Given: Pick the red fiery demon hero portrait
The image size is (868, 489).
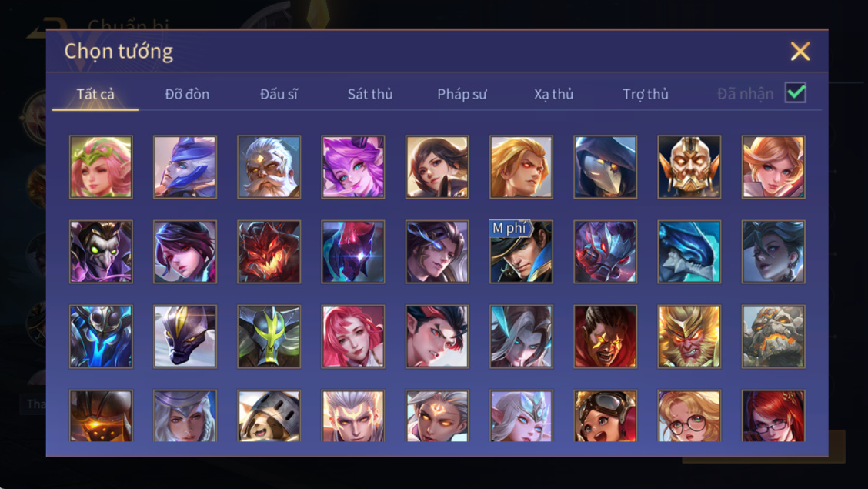Looking at the screenshot, I should 269,251.
